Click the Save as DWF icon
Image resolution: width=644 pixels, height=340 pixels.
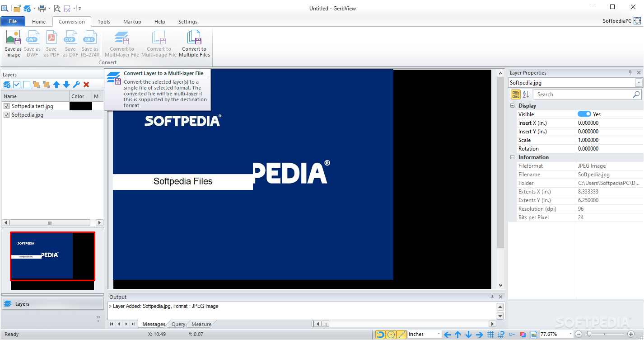pos(32,37)
